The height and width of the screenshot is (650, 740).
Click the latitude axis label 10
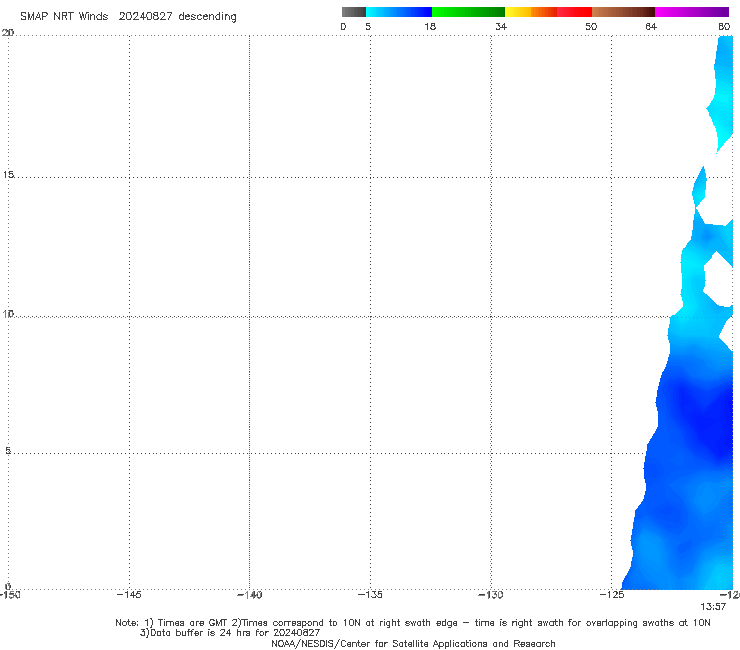coord(8,313)
